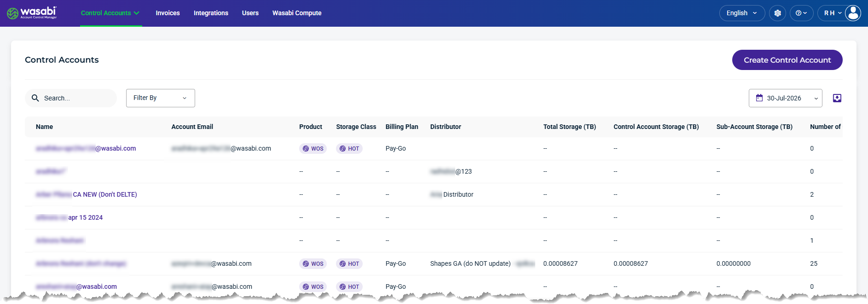The image size is (868, 304).
Task: Open the English language dropdown
Action: coord(742,13)
